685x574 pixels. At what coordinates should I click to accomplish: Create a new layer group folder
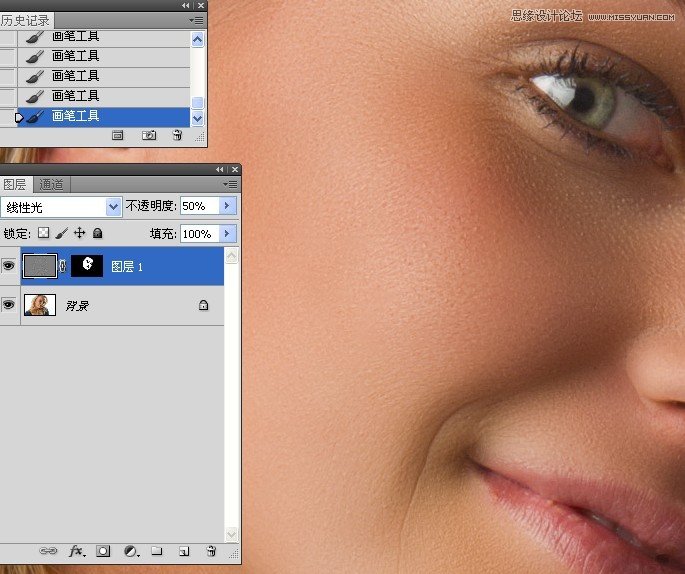pos(157,551)
